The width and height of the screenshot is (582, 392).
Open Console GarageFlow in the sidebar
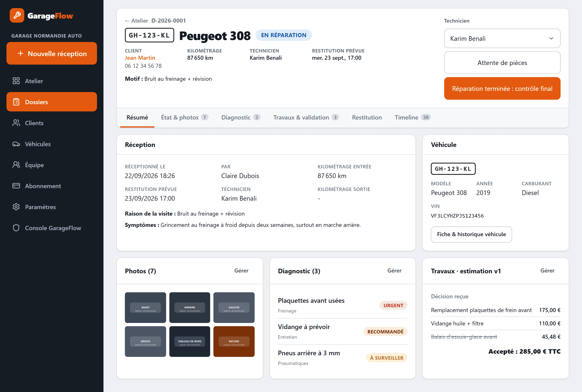pos(52,228)
